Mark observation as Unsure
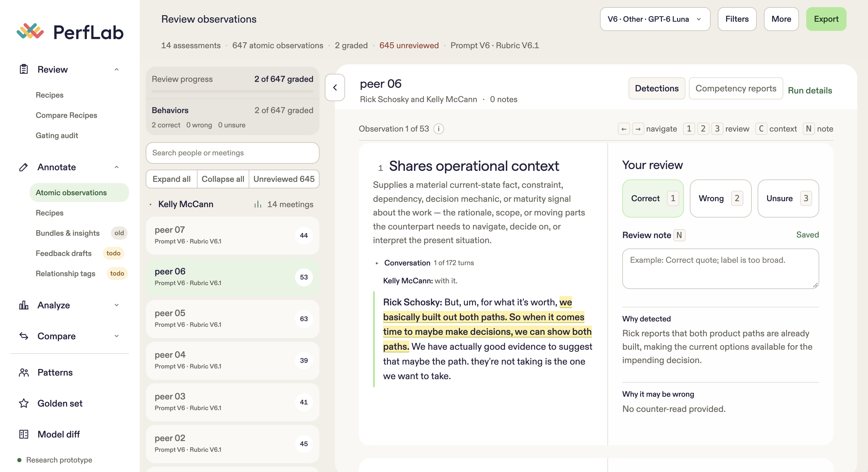868x472 pixels. [788, 198]
